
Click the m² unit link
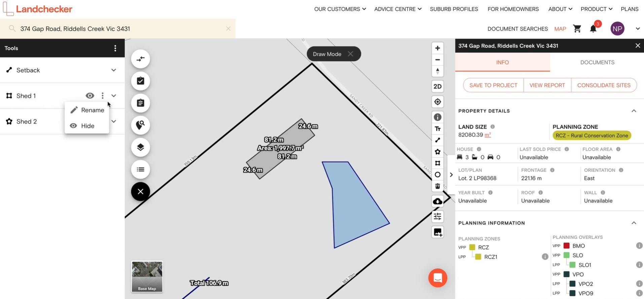coord(488,135)
